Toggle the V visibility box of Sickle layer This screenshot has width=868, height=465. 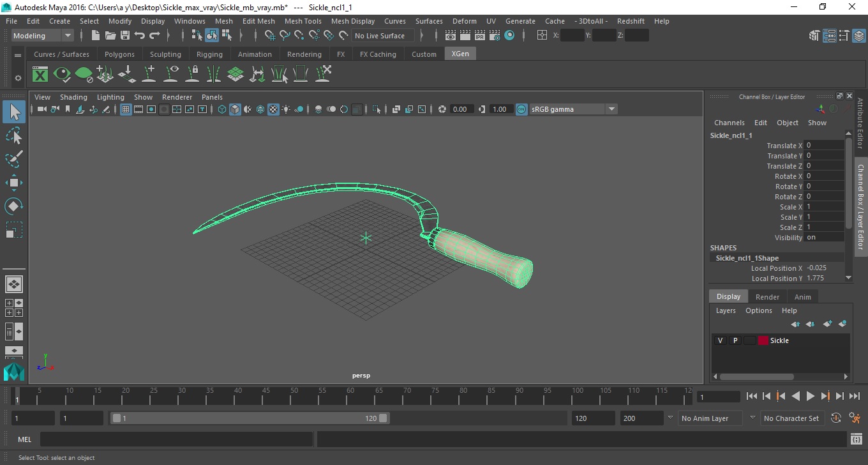[x=720, y=340]
